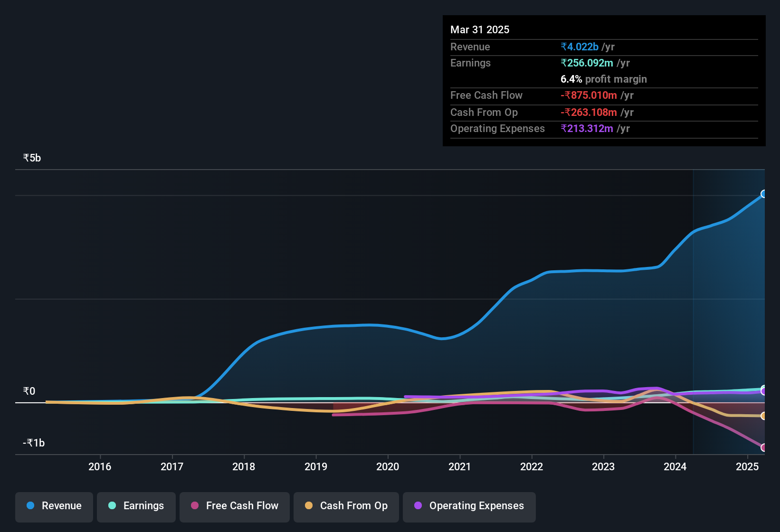Click the 2024 x-axis label

click(x=675, y=466)
